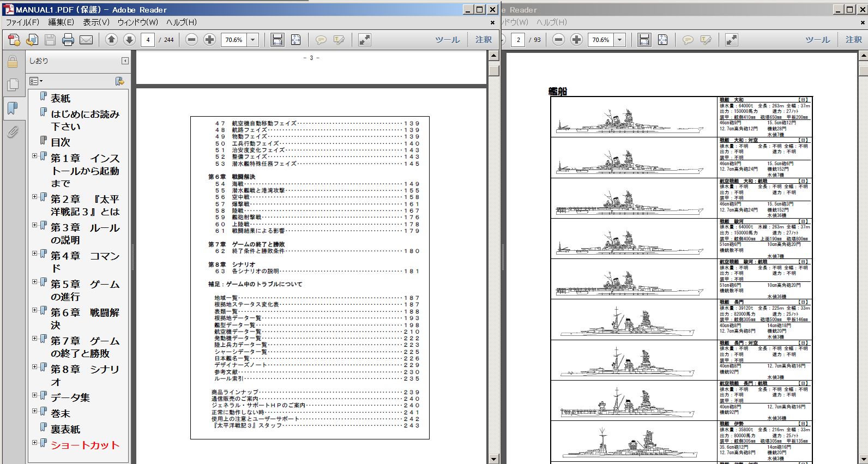
Task: Print the MANUAL1 document
Action: click(68, 40)
